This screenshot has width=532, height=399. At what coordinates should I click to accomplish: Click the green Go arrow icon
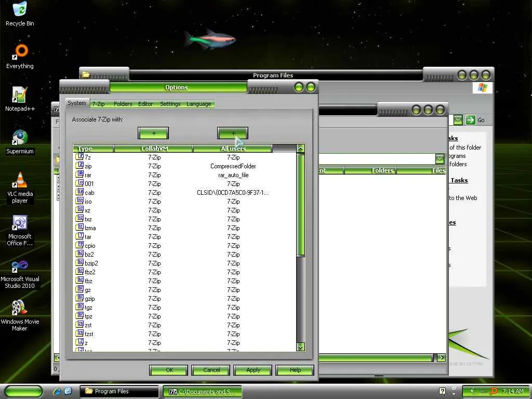click(x=470, y=120)
